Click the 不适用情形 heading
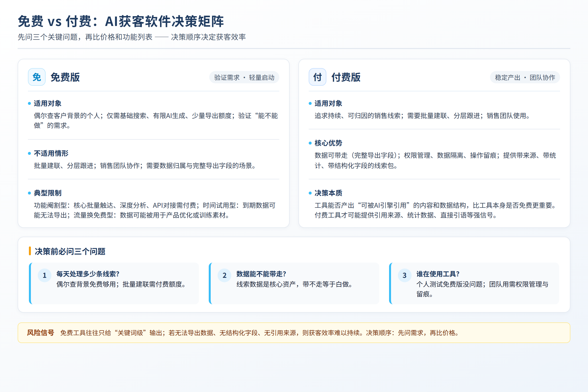Image resolution: width=588 pixels, height=392 pixels. (51, 153)
